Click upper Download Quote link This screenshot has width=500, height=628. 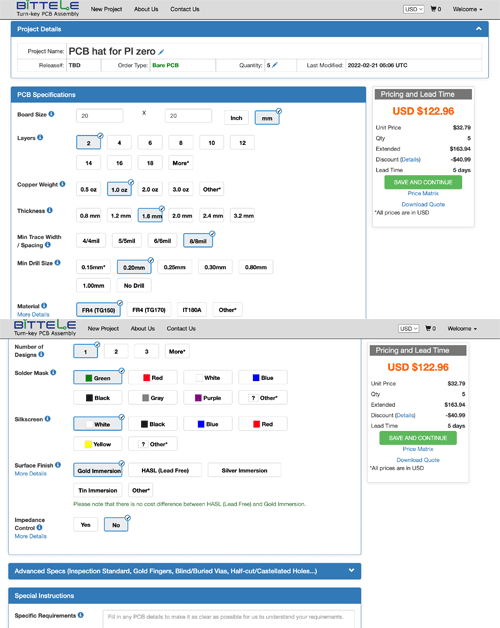(x=423, y=204)
